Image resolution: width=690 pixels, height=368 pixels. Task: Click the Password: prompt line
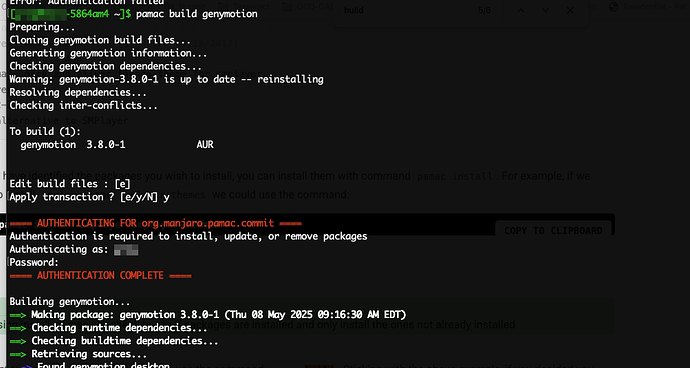(x=34, y=262)
